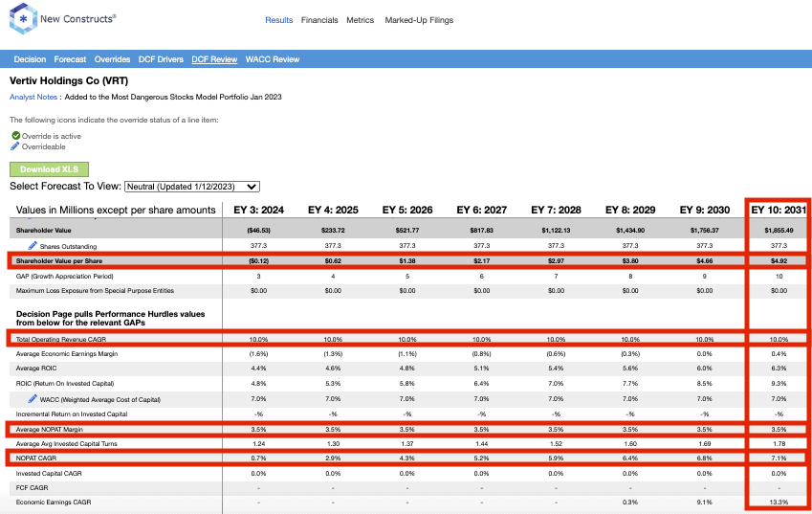Click the Average Economic Earnings Margin label
This screenshot has width=812, height=514.
pos(67,354)
